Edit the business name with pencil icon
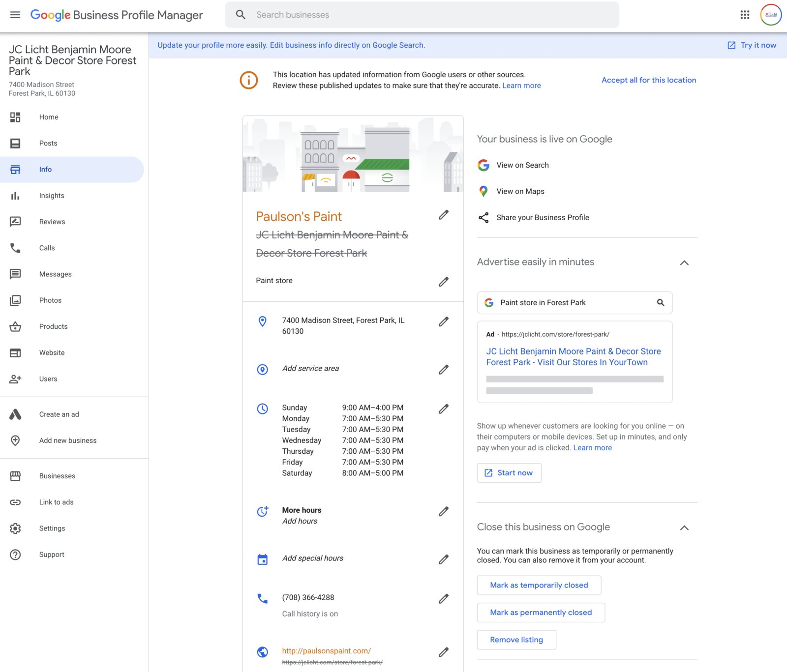 point(444,215)
